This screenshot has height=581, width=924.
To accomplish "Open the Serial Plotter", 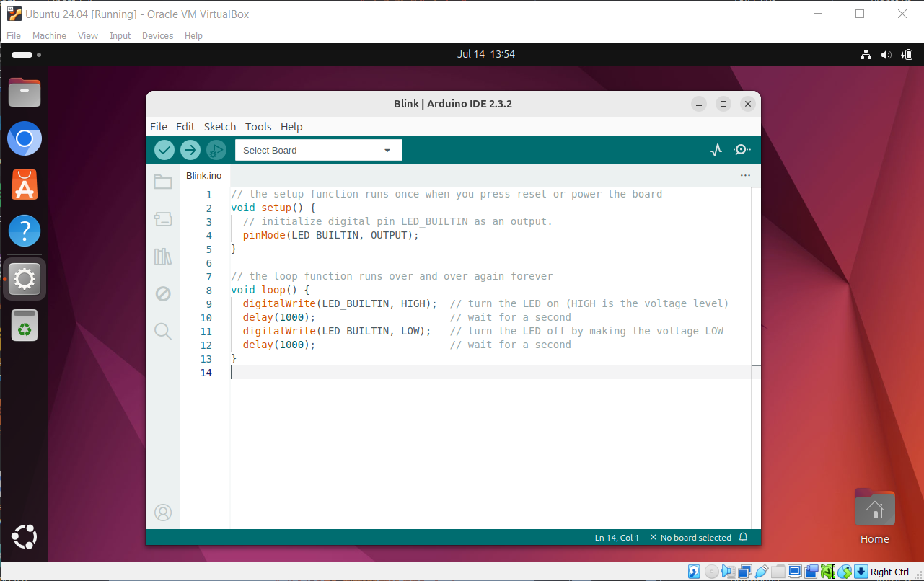I will [x=716, y=150].
